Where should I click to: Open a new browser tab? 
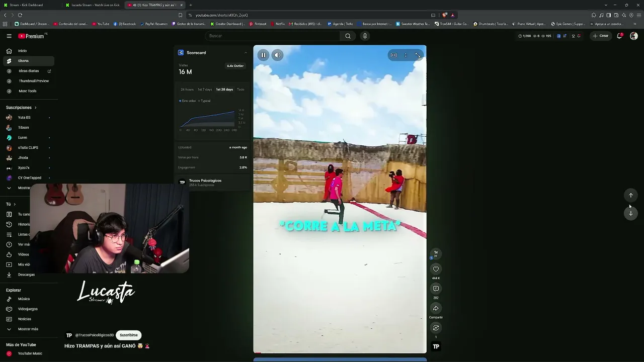point(190,5)
